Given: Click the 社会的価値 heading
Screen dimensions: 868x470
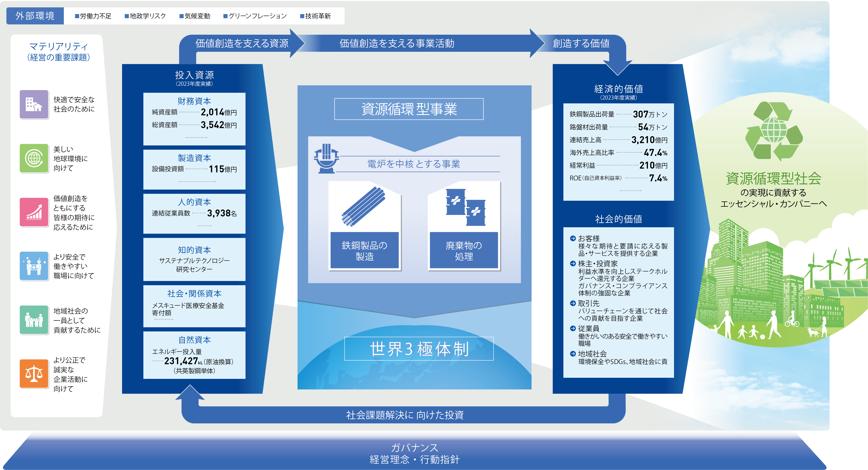Looking at the screenshot, I should [x=619, y=219].
